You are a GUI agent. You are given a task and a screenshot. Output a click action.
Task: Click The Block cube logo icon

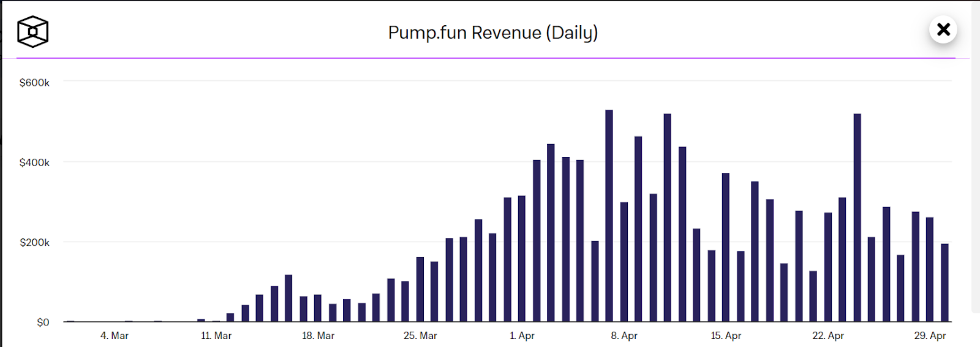point(32,32)
